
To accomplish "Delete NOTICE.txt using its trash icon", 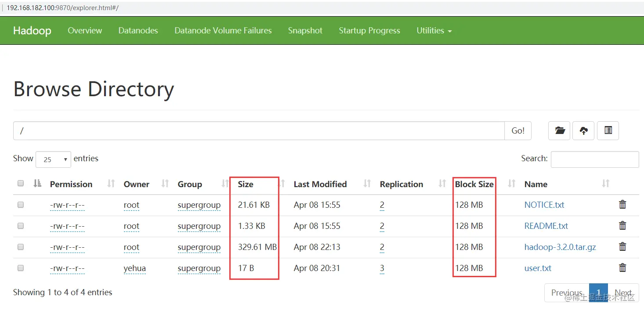I will 622,205.
